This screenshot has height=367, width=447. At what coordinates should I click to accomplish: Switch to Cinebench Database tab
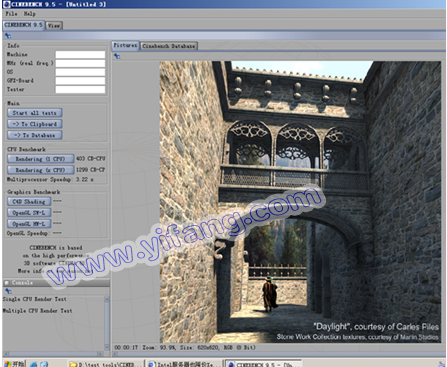[169, 46]
